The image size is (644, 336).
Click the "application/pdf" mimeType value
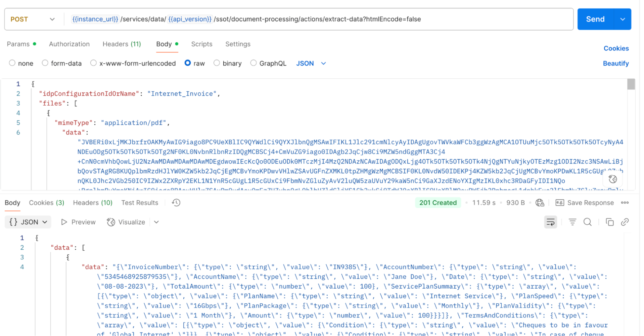click(134, 123)
